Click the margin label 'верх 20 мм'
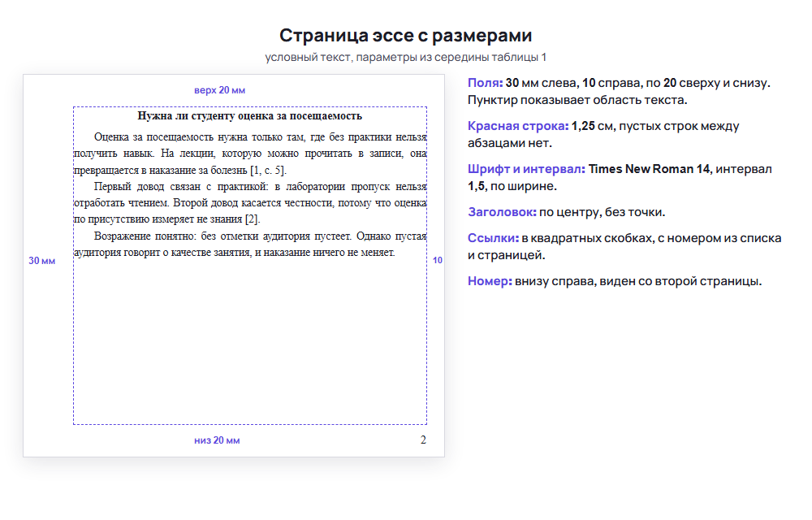The width and height of the screenshot is (812, 520). coord(219,90)
